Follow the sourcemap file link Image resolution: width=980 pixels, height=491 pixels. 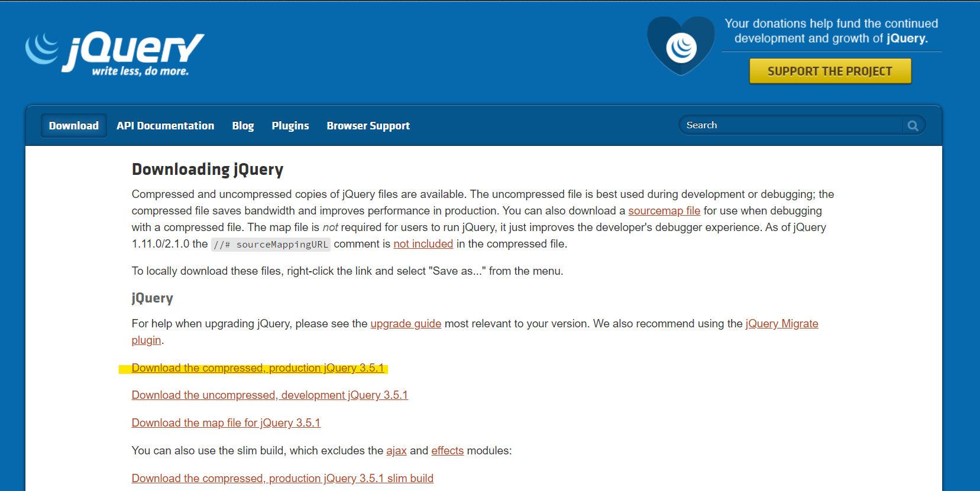(664, 211)
